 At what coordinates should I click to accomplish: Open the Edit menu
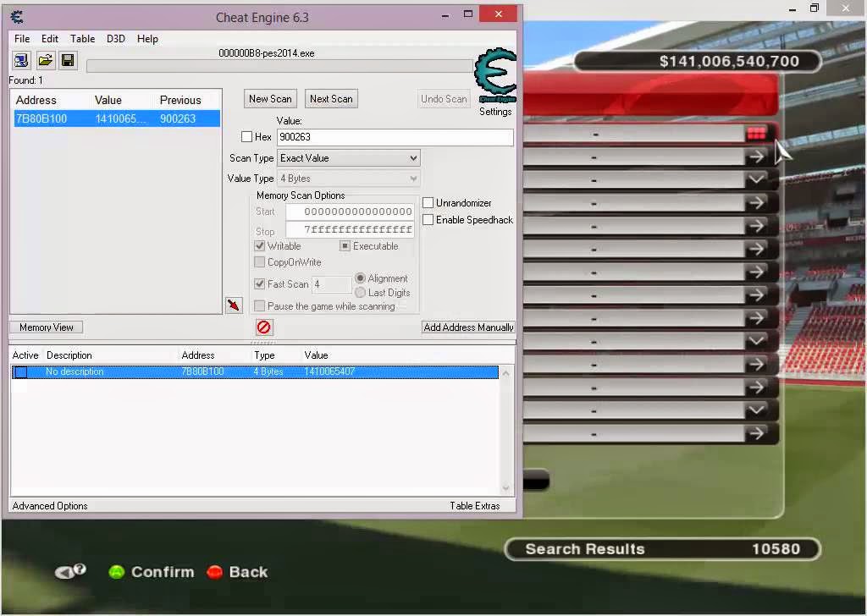click(x=50, y=39)
